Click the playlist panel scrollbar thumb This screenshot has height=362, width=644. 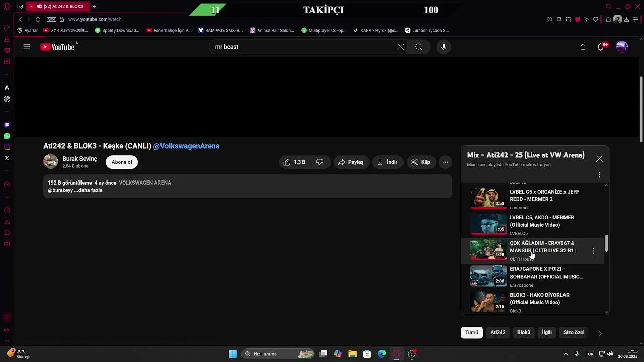coord(606,244)
